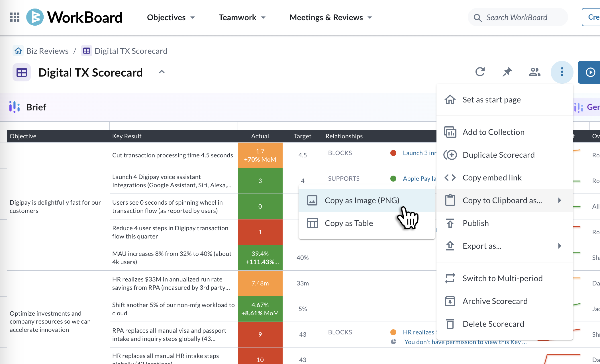Select Publish from the menu
The image size is (600, 364).
[505, 223]
